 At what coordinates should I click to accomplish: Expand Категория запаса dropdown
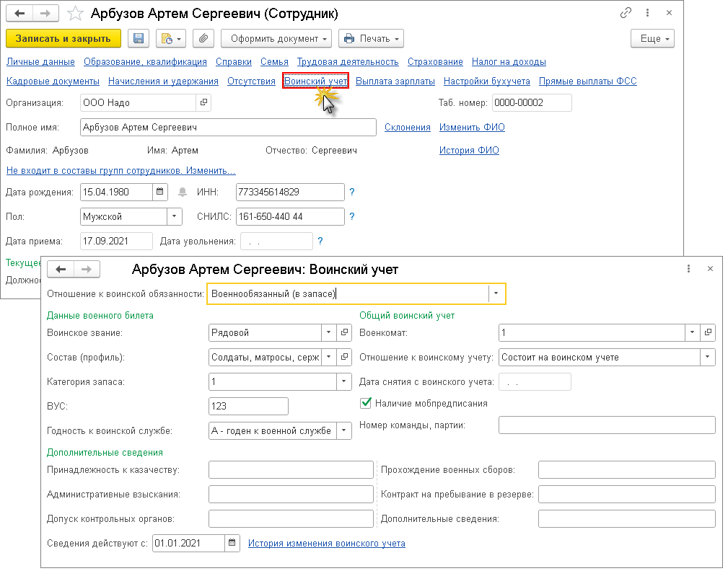click(344, 382)
